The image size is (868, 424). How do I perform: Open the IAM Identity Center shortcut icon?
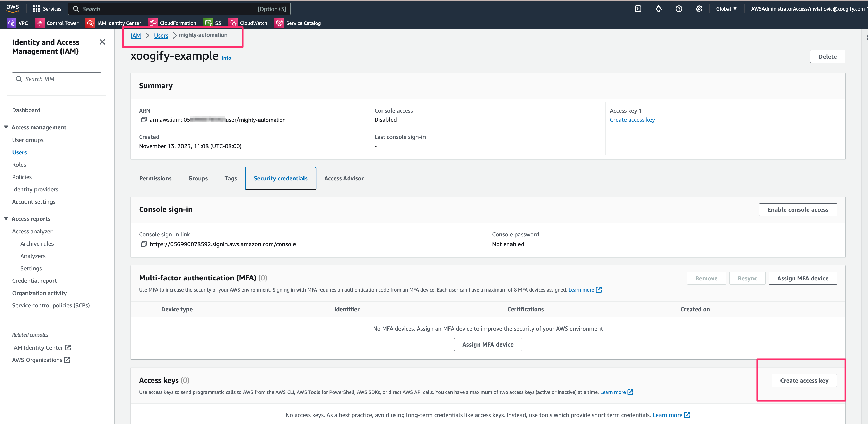click(x=90, y=23)
